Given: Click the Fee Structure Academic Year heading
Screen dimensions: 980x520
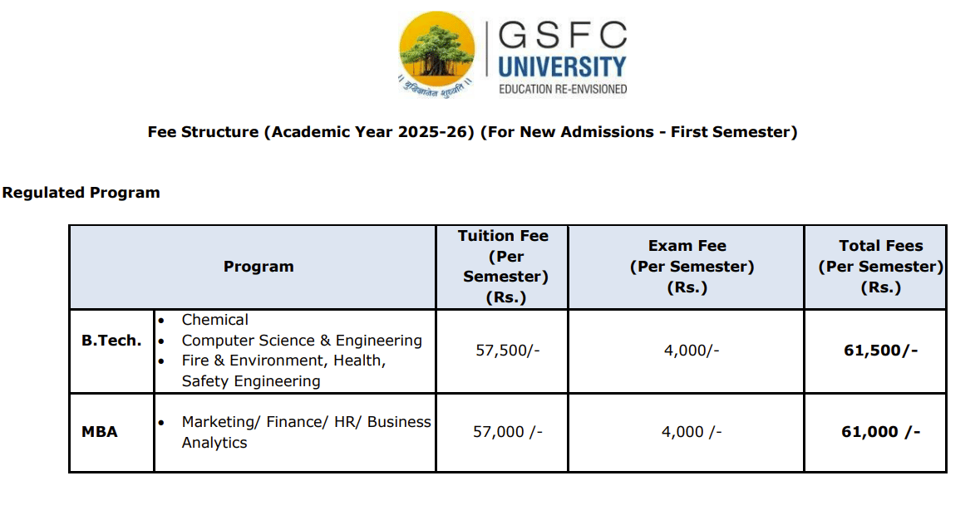Looking at the screenshot, I should 472,132.
